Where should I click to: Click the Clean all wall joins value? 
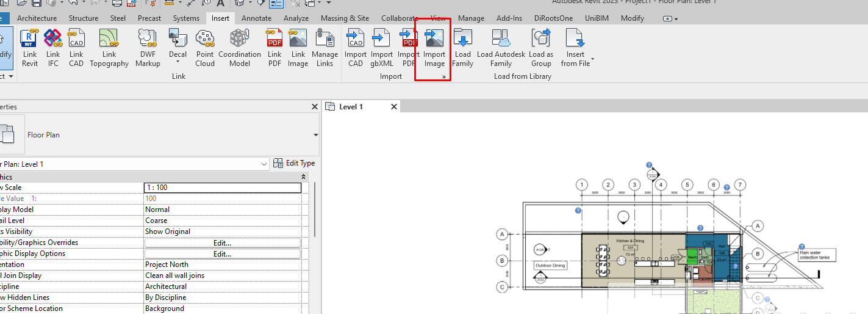222,276
